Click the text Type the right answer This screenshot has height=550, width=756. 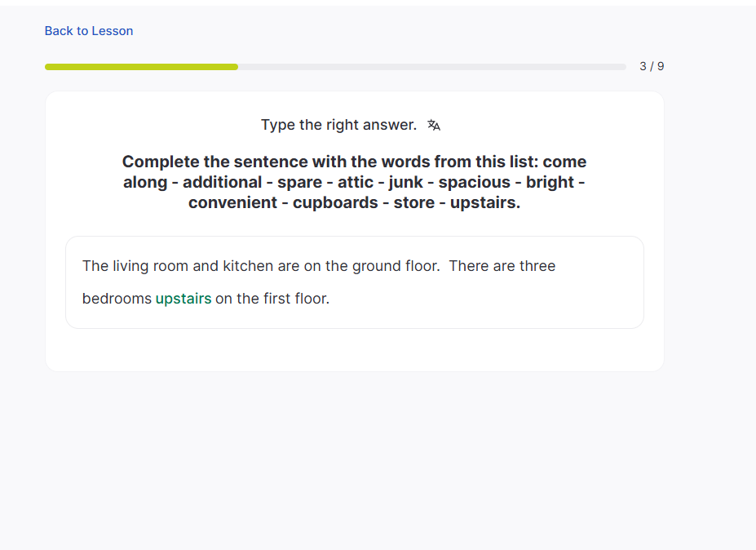(338, 125)
